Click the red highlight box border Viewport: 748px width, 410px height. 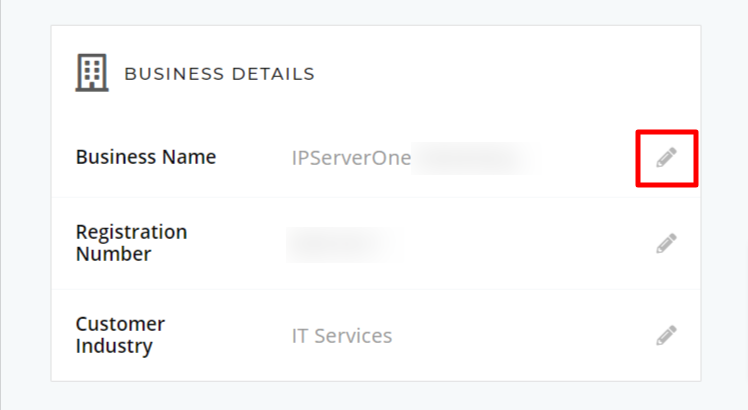pyautogui.click(x=667, y=132)
